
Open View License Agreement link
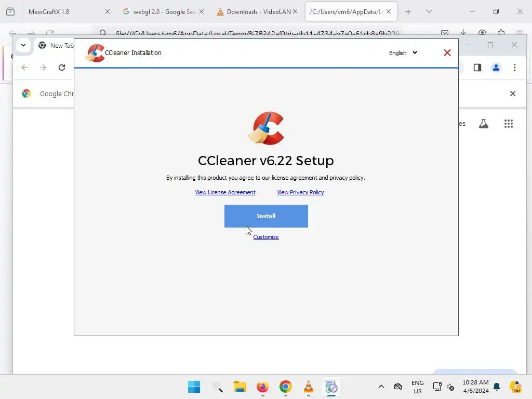pyautogui.click(x=225, y=192)
